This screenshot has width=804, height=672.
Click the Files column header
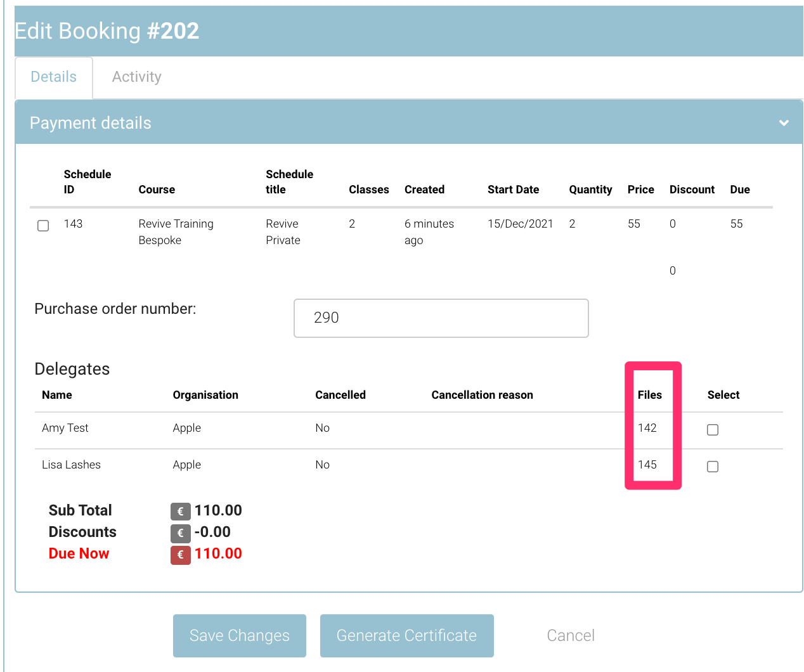(649, 395)
